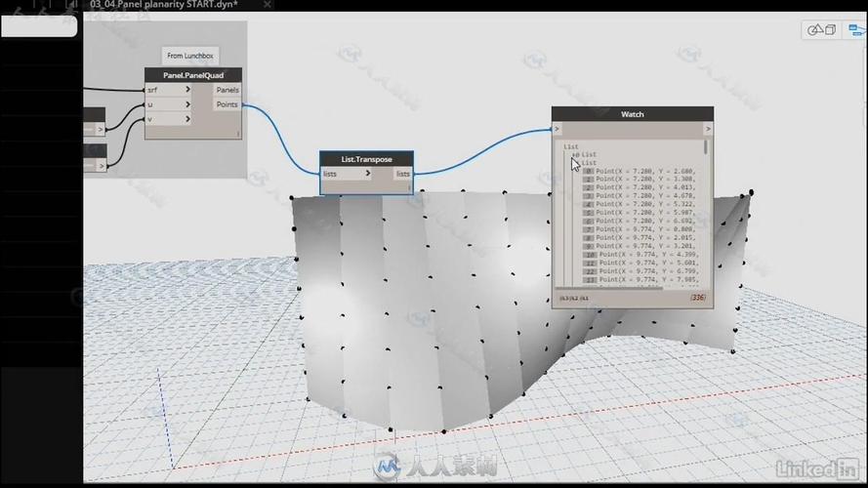The image size is (868, 488).
Task: Close the Panel planarity START.dyn tab
Action: [x=268, y=5]
